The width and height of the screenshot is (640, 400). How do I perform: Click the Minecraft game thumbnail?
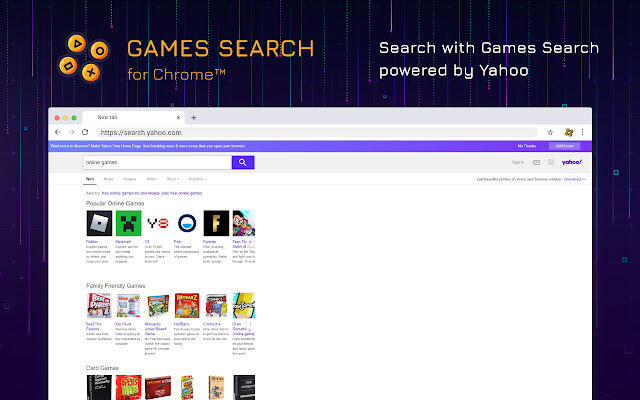tap(129, 223)
